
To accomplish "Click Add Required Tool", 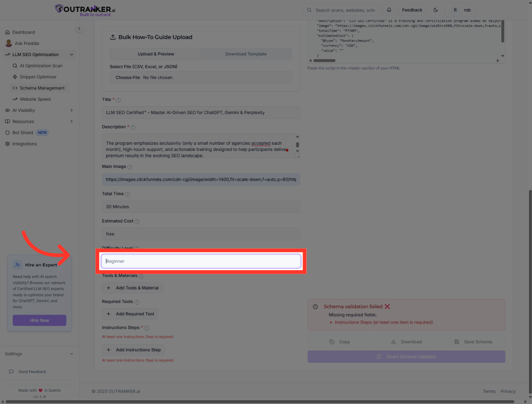I will pyautogui.click(x=130, y=314).
